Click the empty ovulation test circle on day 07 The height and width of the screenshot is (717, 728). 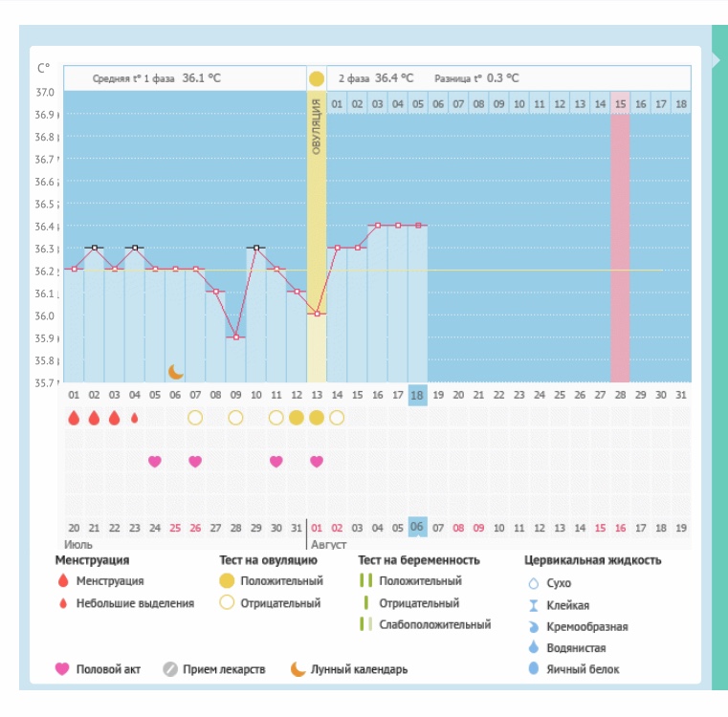pyautogui.click(x=195, y=418)
